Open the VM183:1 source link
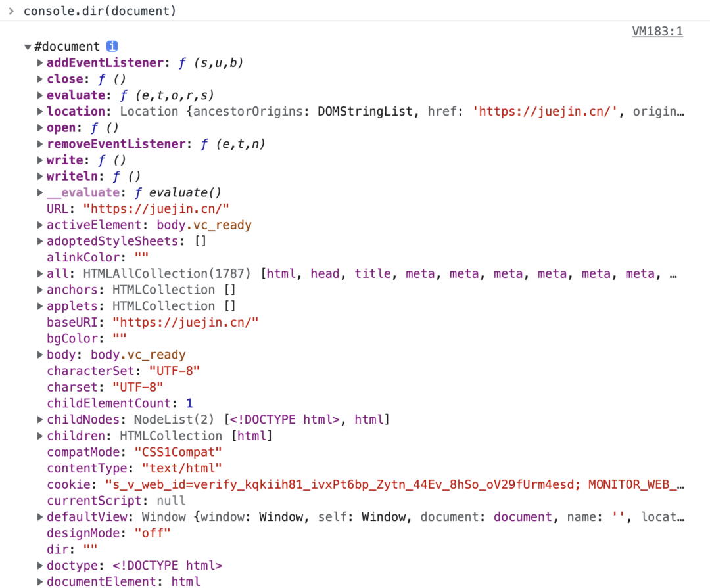This screenshot has width=710, height=588. pos(657,32)
